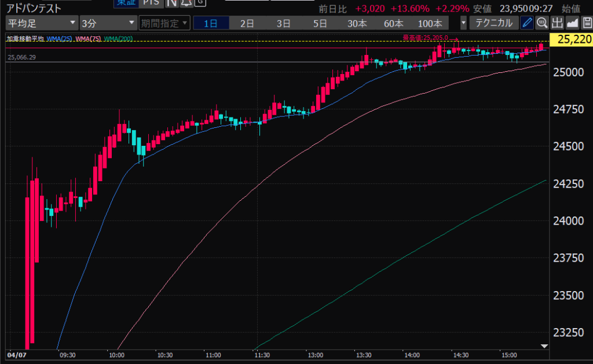Click the scroll-down triangle at price axis bottom
Viewport: 593px width, 364px height.
pyautogui.click(x=543, y=346)
